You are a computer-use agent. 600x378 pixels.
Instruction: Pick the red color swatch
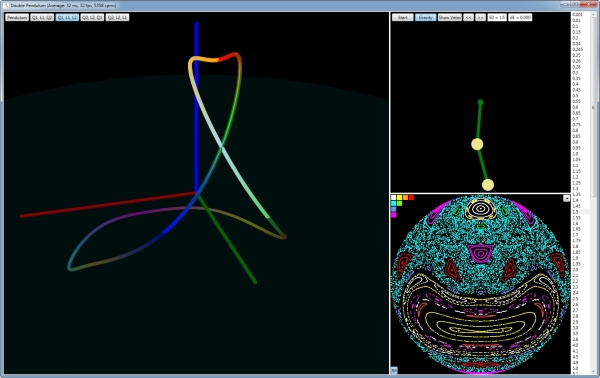tap(411, 197)
